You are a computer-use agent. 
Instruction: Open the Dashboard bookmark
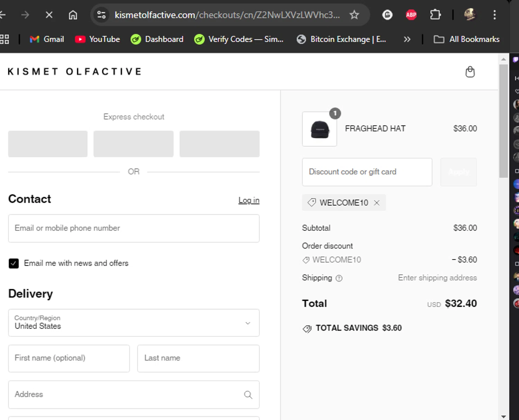(x=157, y=39)
